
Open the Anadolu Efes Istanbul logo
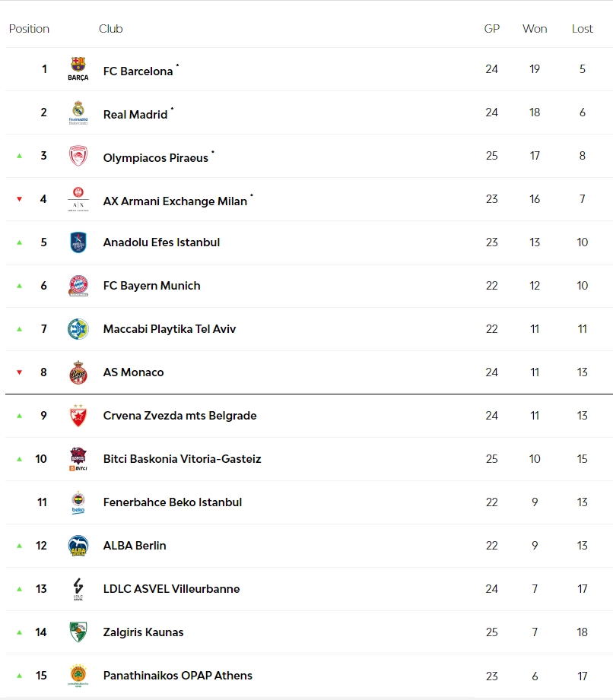[x=78, y=242]
